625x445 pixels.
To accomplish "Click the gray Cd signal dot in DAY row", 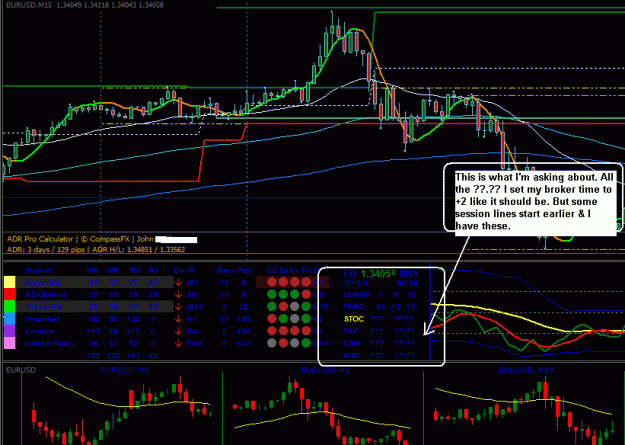I will pos(272,343).
